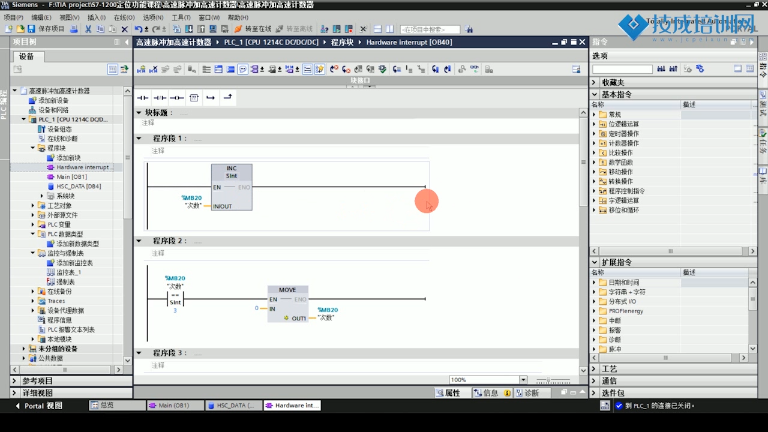Select the MOVE instruction box
Screen dimensions: 768x432
point(288,304)
